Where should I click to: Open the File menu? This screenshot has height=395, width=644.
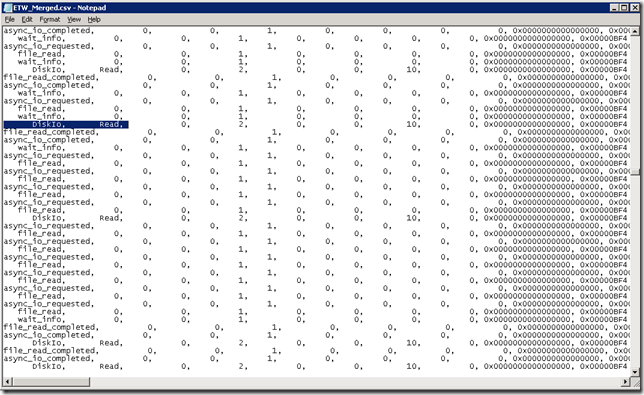9,19
